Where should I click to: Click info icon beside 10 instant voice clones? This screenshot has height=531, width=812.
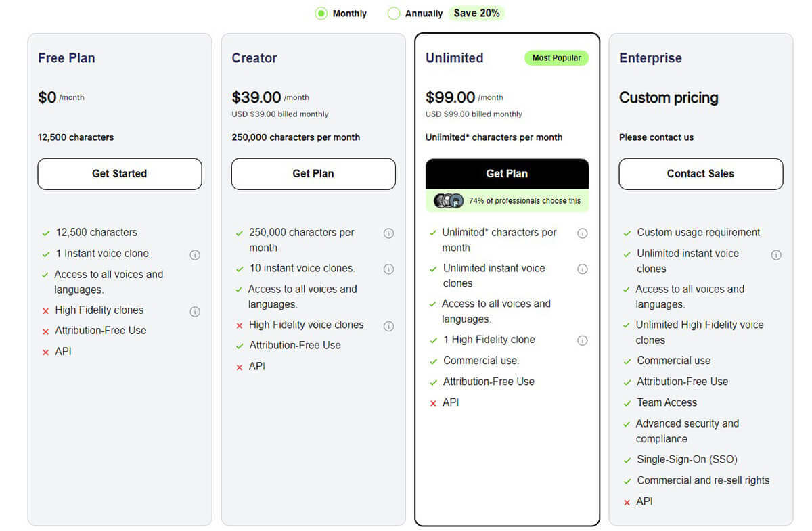coord(388,269)
